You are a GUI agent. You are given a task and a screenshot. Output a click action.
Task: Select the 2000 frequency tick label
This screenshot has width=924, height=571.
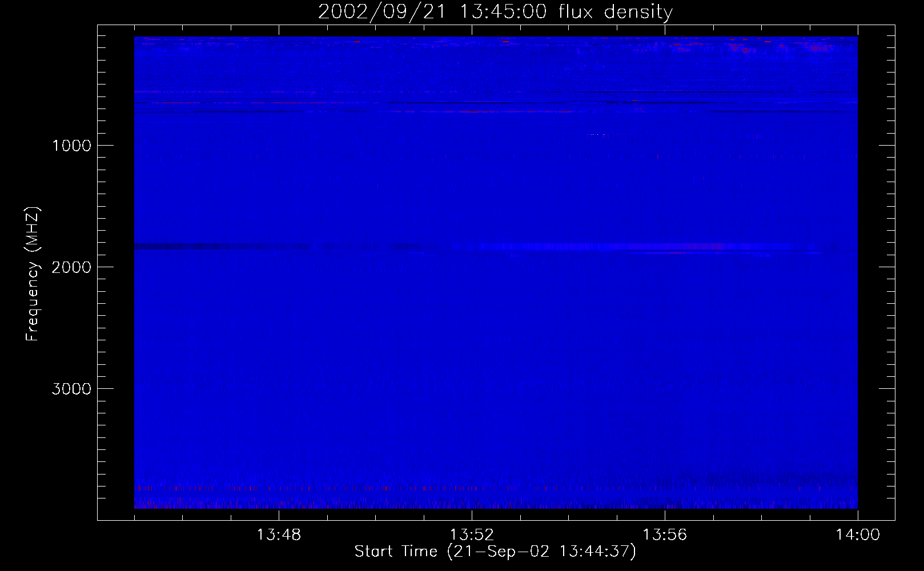[x=71, y=267]
